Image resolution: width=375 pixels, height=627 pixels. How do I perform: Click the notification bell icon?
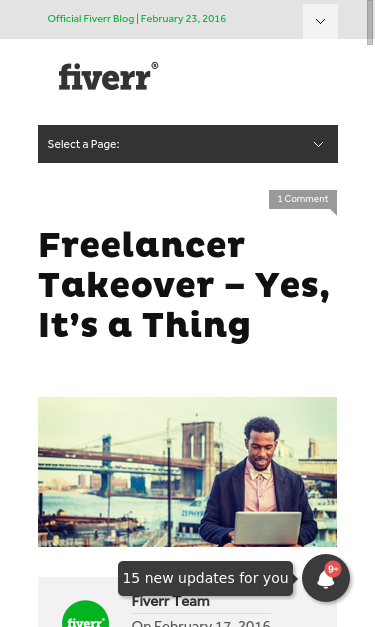point(326,578)
